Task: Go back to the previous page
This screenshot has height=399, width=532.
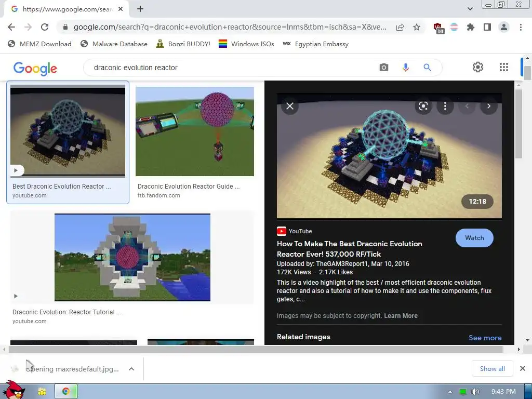Action: [x=11, y=27]
